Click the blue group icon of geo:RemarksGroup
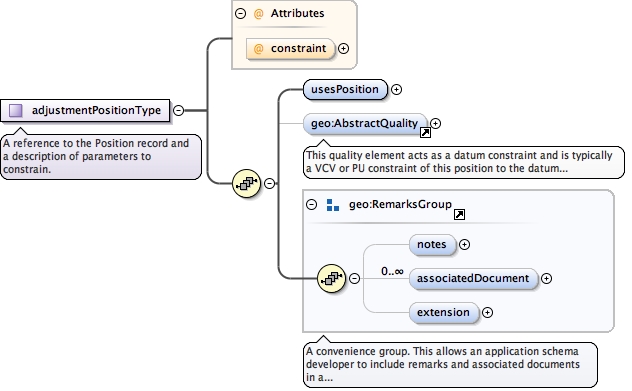The width and height of the screenshot is (632, 391). [333, 205]
